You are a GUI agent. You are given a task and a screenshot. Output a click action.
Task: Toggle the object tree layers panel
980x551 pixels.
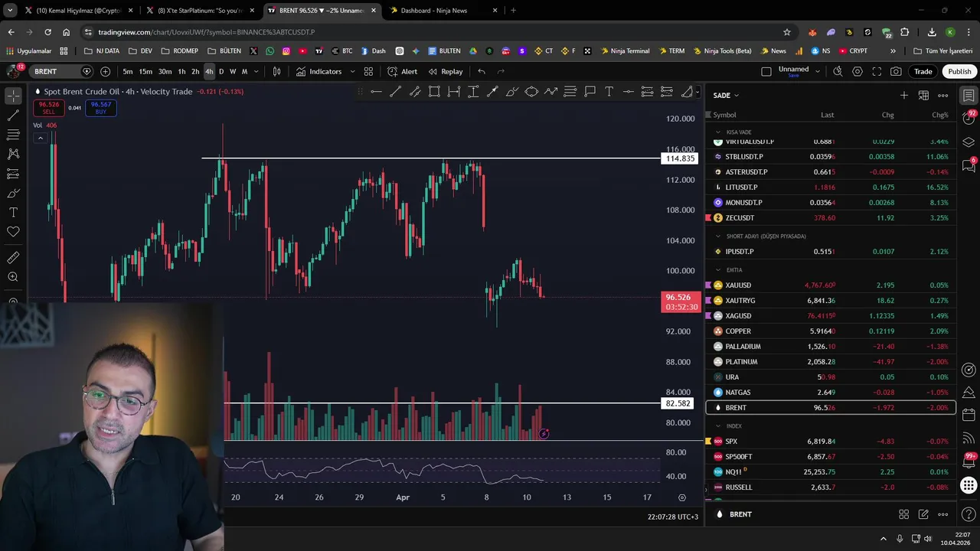pyautogui.click(x=969, y=142)
